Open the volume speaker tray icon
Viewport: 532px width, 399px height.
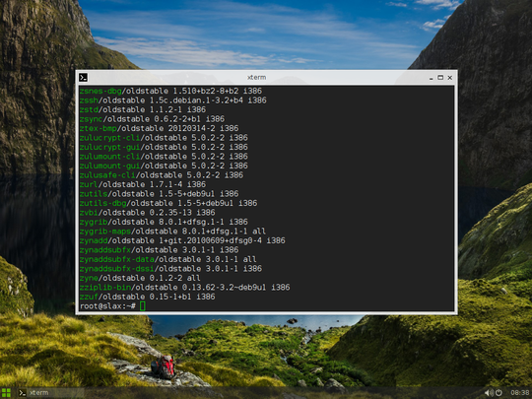point(489,393)
